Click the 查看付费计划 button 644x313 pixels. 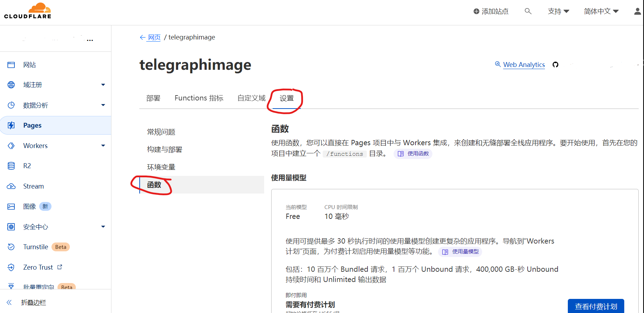596,306
